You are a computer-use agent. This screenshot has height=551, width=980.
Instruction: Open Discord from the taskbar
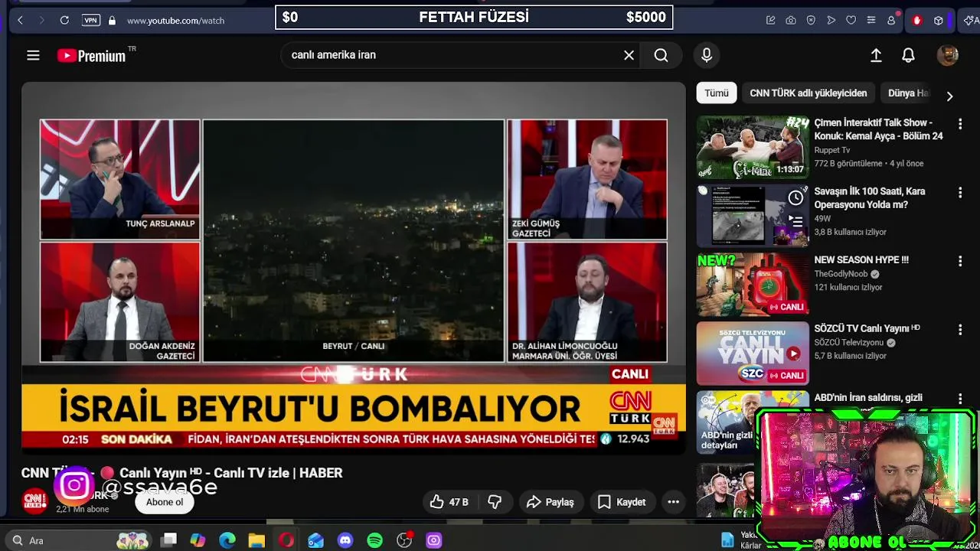(x=345, y=540)
